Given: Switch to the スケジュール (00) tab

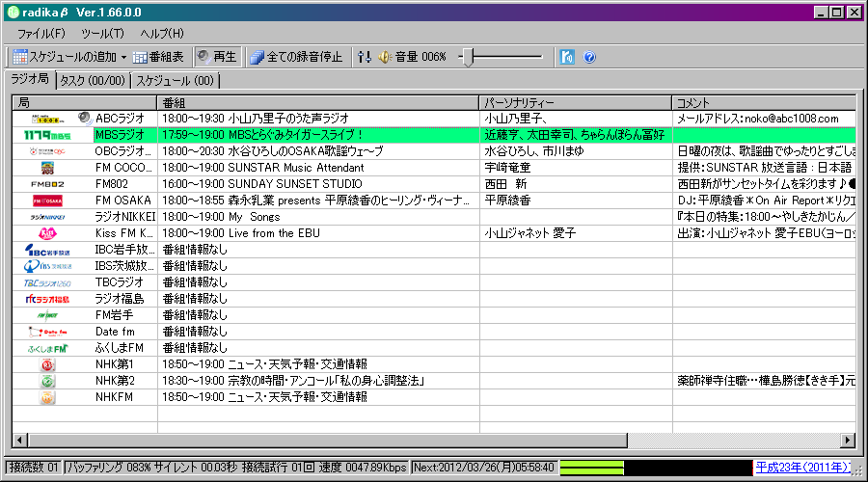Looking at the screenshot, I should pyautogui.click(x=175, y=81).
